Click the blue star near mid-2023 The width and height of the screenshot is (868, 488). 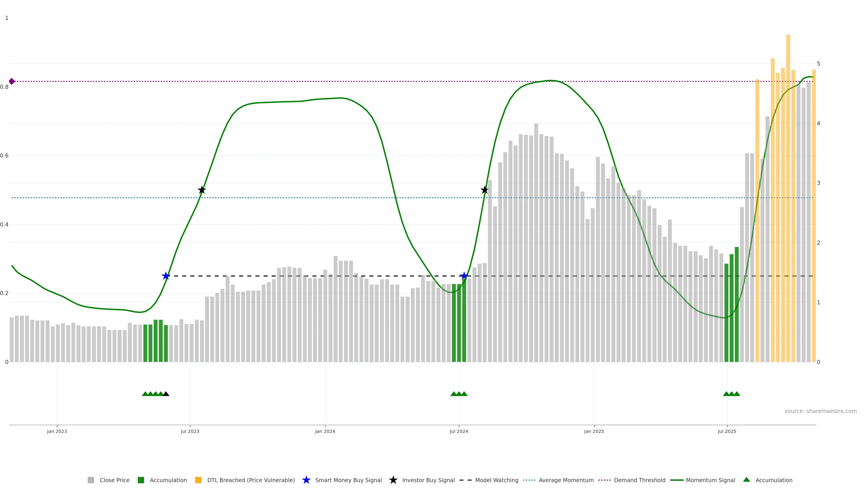pos(166,276)
